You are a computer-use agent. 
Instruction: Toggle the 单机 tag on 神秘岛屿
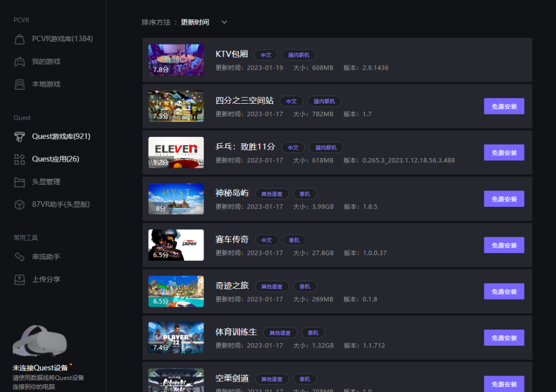click(x=305, y=193)
